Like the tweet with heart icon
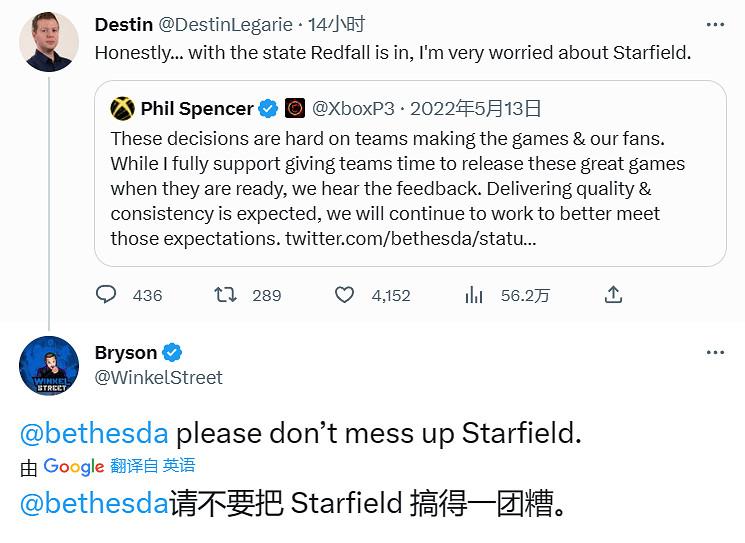The height and width of the screenshot is (543, 745). [345, 295]
